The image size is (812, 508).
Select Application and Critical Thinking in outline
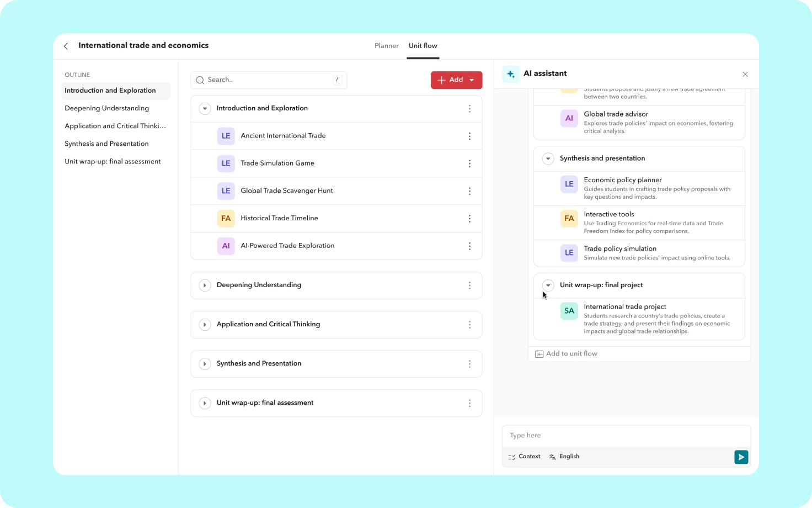(x=115, y=126)
